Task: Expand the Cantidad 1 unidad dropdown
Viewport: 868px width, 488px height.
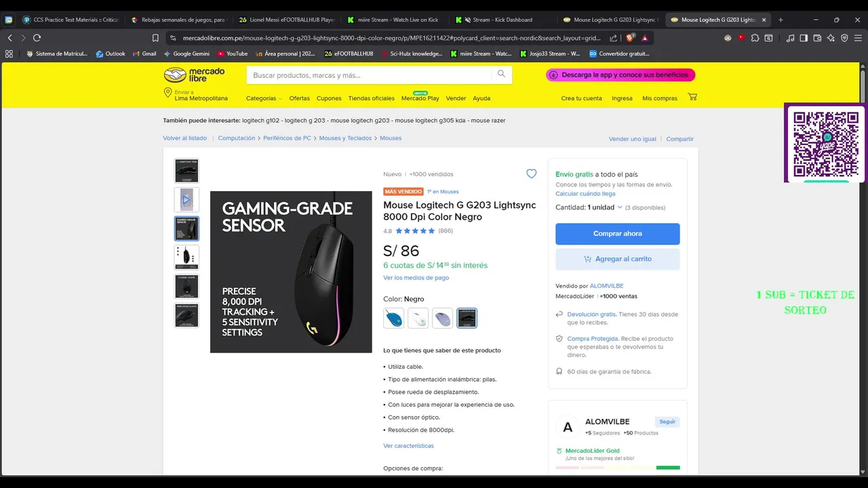Action: [589, 207]
